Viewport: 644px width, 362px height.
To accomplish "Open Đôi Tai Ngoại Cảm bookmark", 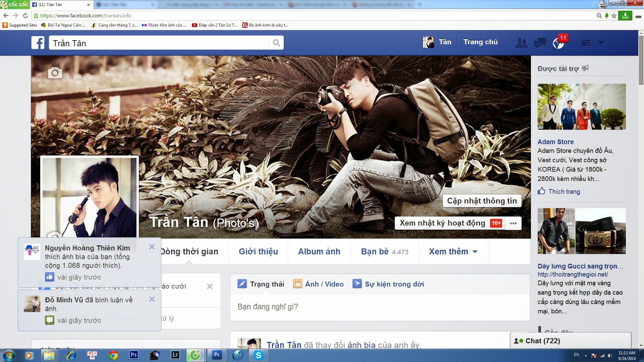I will coord(63,25).
